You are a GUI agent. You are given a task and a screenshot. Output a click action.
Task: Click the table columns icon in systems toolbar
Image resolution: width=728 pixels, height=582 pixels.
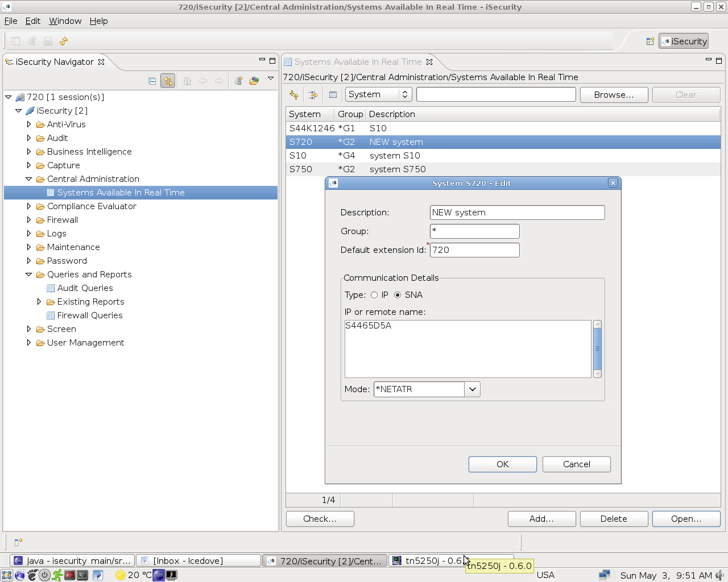[x=333, y=95]
